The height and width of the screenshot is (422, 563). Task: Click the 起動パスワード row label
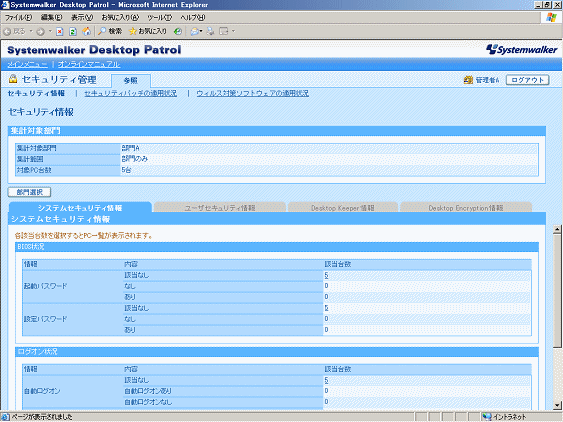coord(45,286)
